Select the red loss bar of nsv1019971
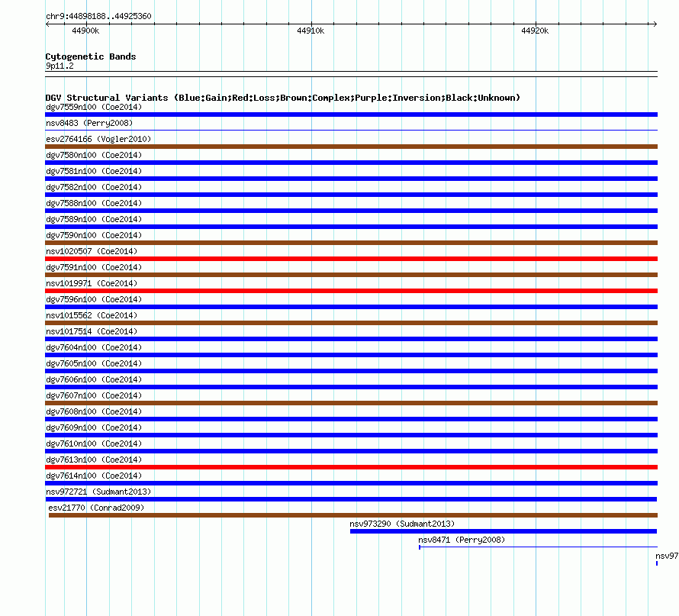This screenshot has height=616, width=679. point(351,291)
